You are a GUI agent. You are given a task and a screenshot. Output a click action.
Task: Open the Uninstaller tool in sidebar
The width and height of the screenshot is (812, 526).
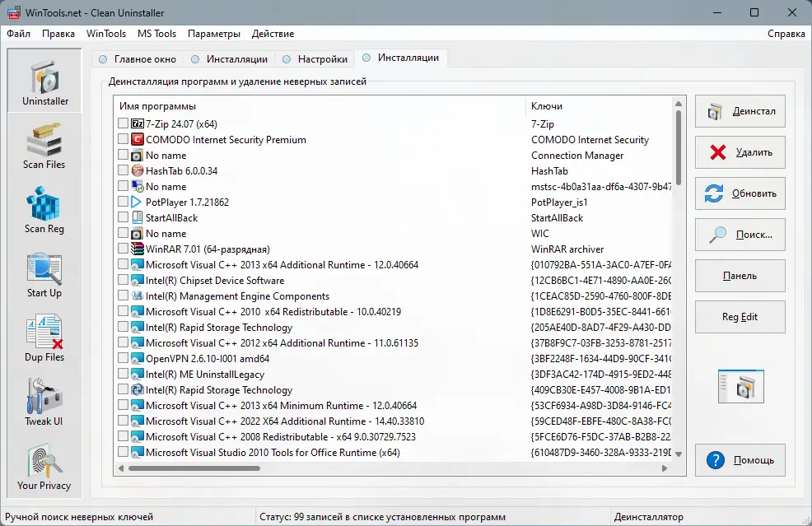[44, 81]
